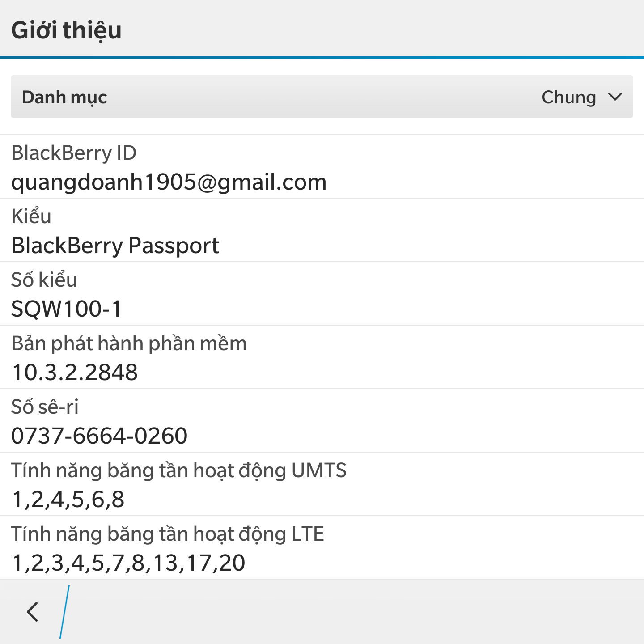Tap the BlackBerry Passport model name

115,246
